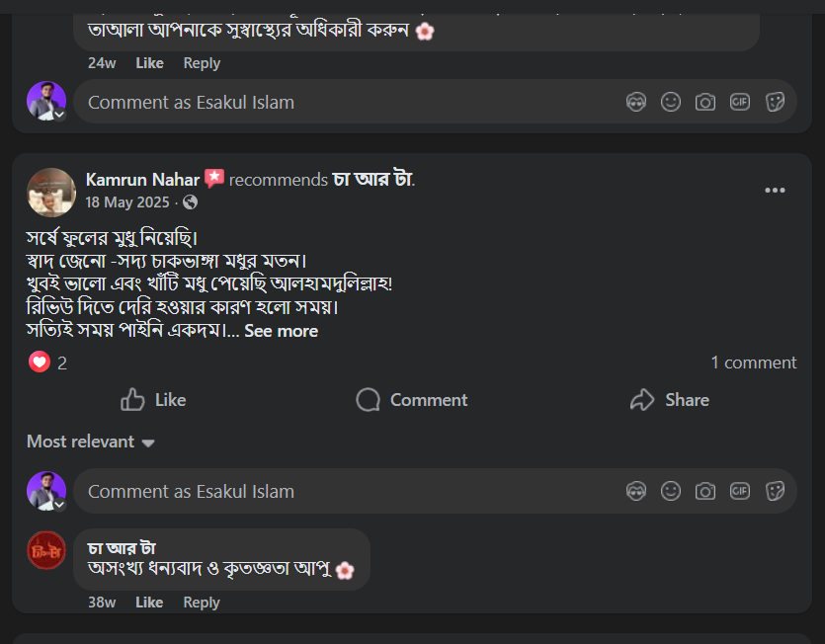The width and height of the screenshot is (825, 644).
Task: Open the sticker picker beside the GIF icon
Action: pos(775,490)
